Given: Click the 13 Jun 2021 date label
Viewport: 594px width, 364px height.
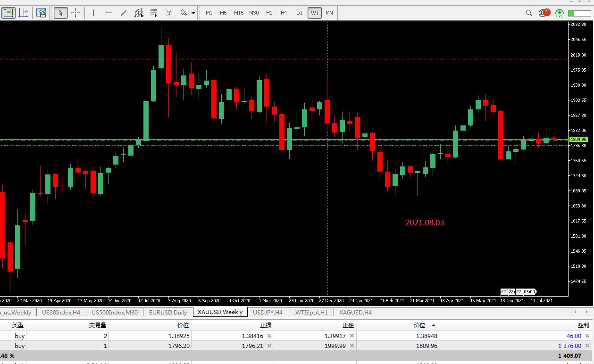Looking at the screenshot, I should click(512, 300).
